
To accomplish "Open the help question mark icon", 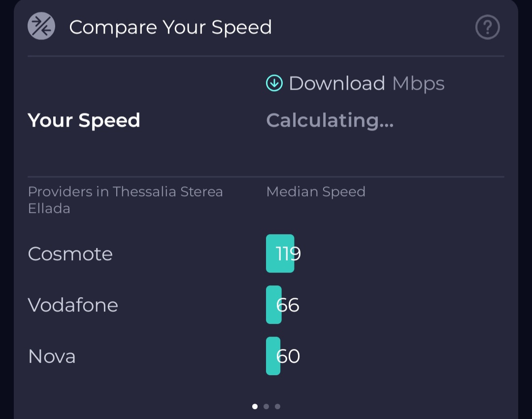I will point(487,27).
